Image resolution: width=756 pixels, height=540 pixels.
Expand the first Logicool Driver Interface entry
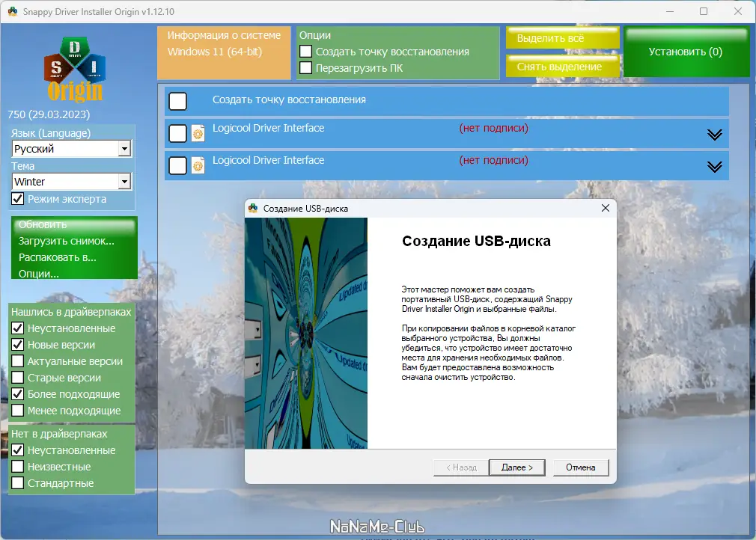tap(716, 133)
